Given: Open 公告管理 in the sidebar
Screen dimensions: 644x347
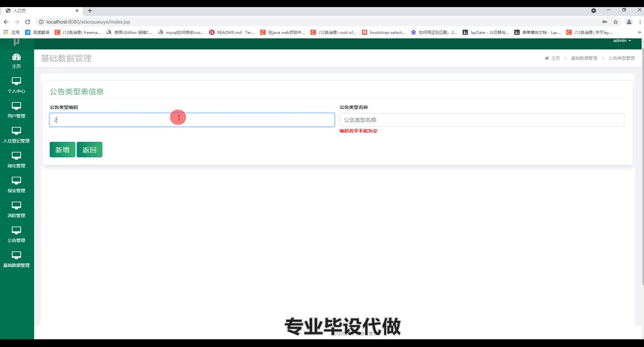Looking at the screenshot, I should (16, 235).
